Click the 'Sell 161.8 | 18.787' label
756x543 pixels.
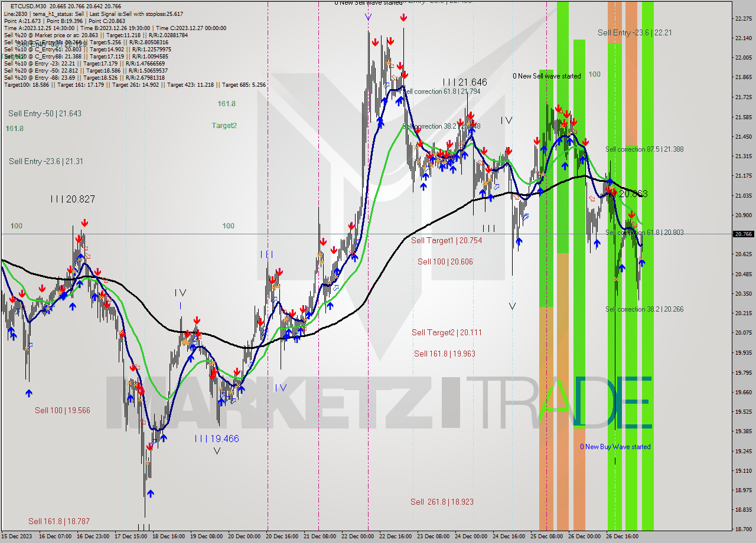59,521
